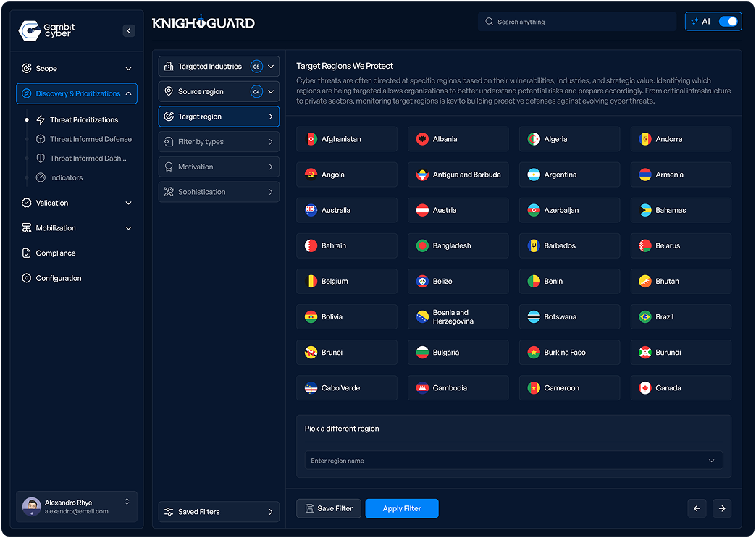Click the Apply Filter button
The width and height of the screenshot is (756, 538).
click(402, 508)
